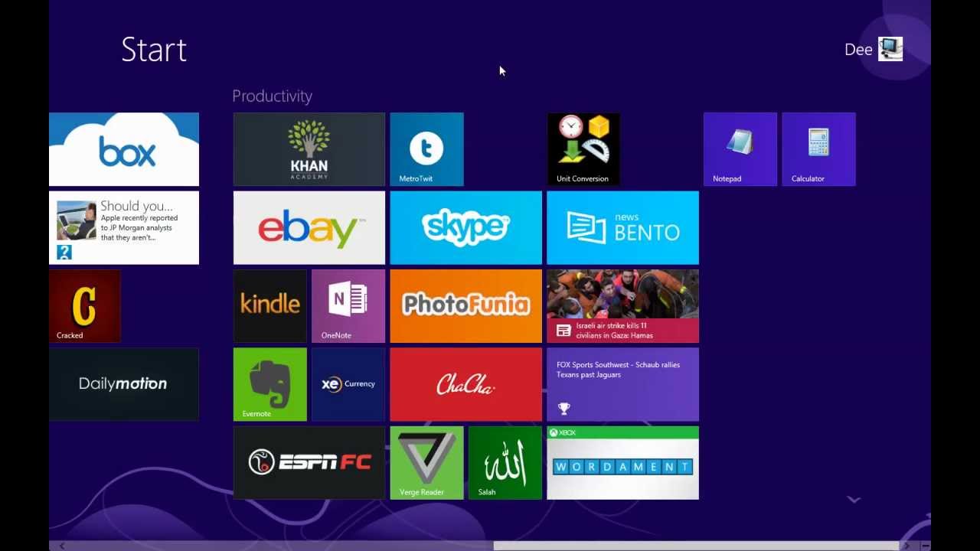Open the Dee user account menu

pos(874,49)
